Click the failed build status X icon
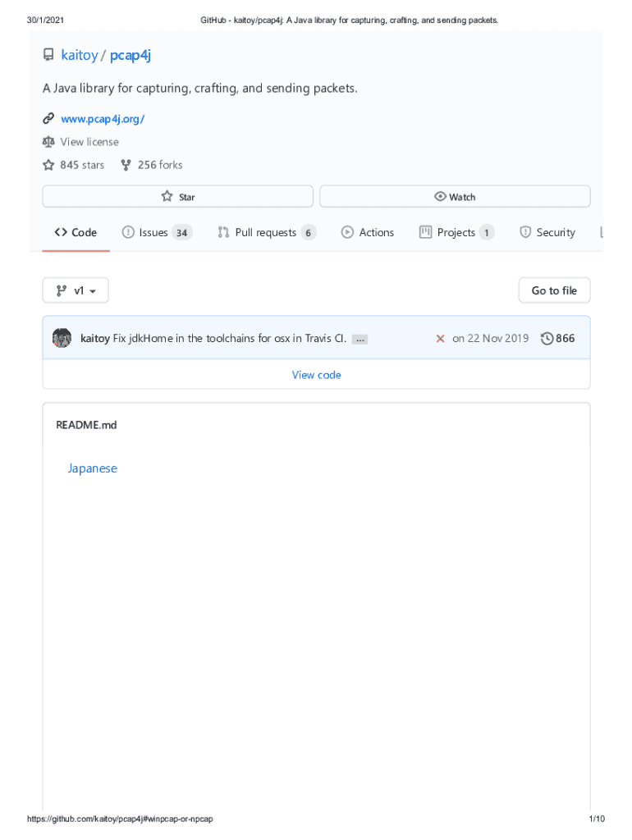 (440, 338)
